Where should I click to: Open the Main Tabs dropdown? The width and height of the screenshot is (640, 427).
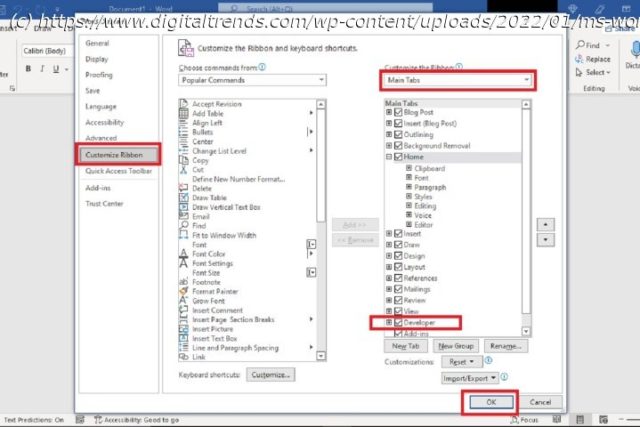[458, 80]
